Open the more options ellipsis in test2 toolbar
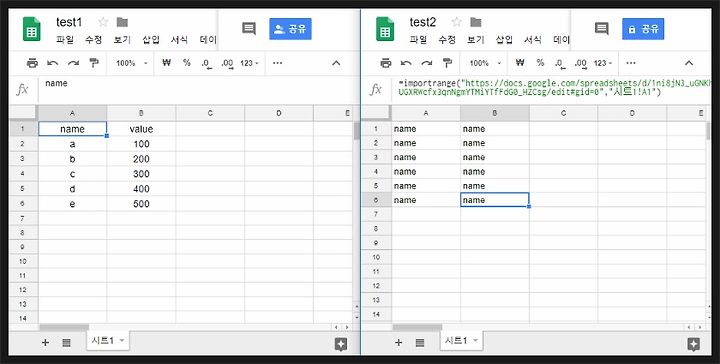This screenshot has height=364, width=720. tap(631, 63)
